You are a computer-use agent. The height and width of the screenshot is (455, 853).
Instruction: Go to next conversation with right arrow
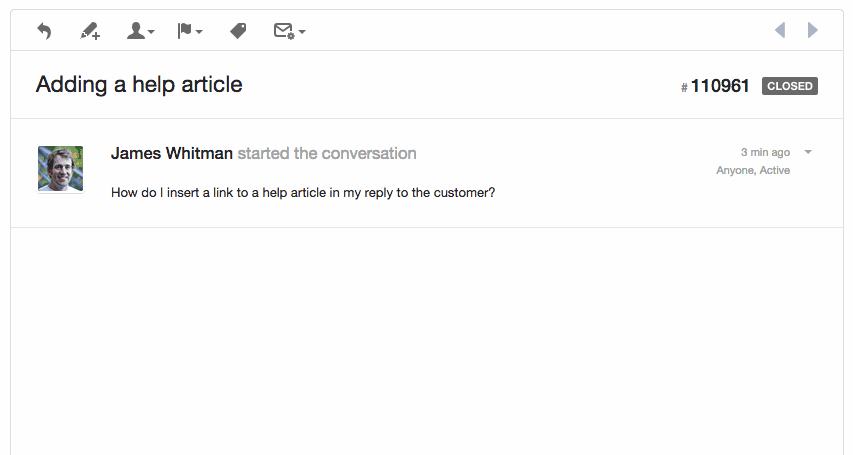pos(813,31)
